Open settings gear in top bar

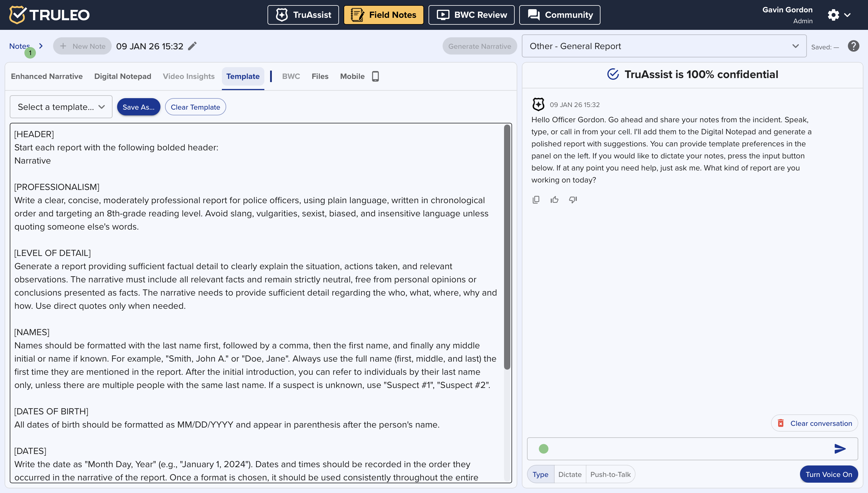click(834, 15)
